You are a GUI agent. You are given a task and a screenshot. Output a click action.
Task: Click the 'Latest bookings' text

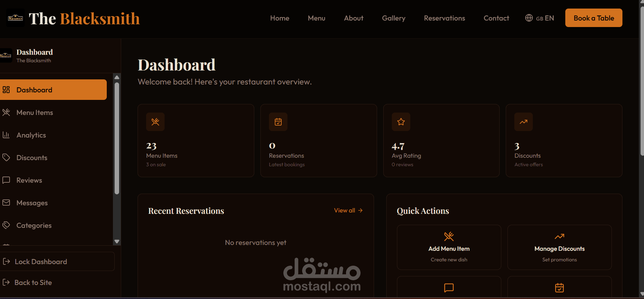click(x=287, y=165)
